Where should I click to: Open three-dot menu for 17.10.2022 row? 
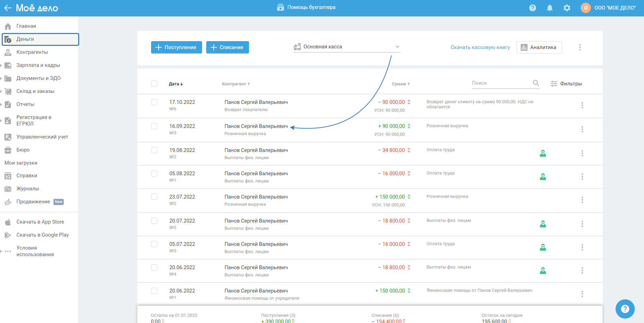(x=582, y=105)
